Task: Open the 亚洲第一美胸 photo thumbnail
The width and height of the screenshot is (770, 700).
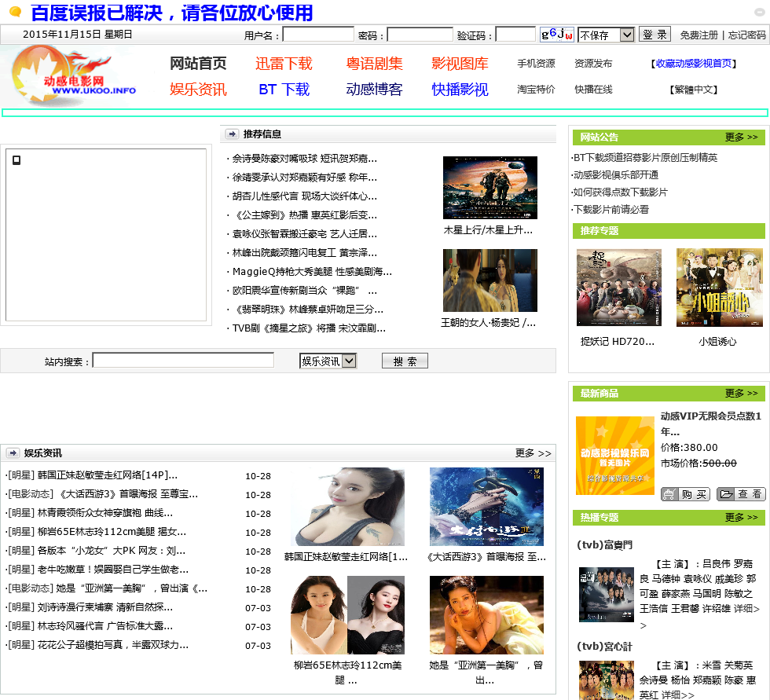Action: click(x=486, y=615)
